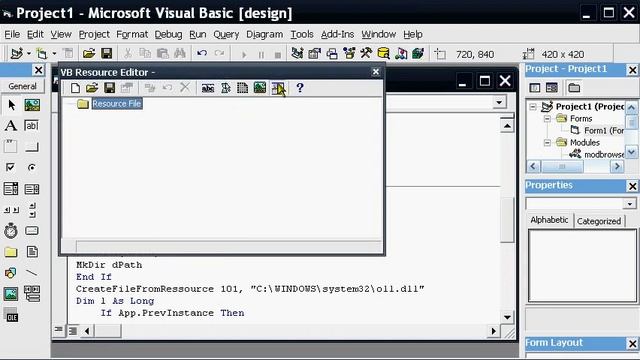Click Add Custom Resource in Resource Editor
640x360 pixels.
(x=278, y=88)
